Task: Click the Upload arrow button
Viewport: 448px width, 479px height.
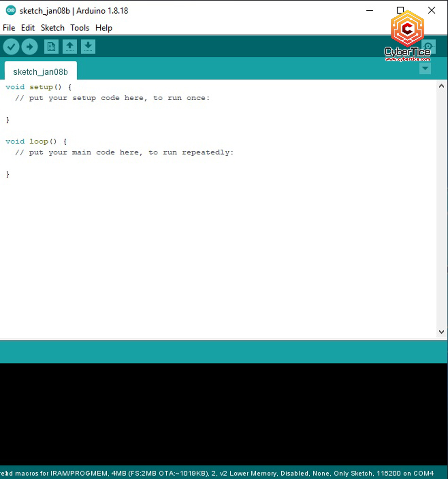Action: point(30,47)
